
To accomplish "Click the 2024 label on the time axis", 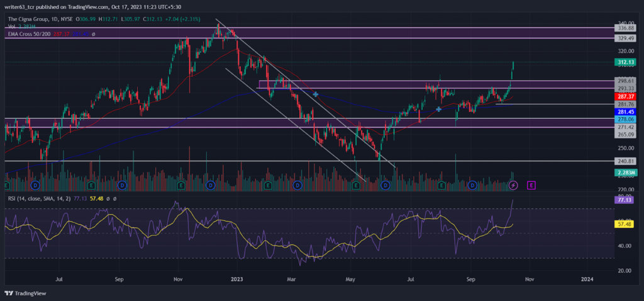I will coord(587,279).
